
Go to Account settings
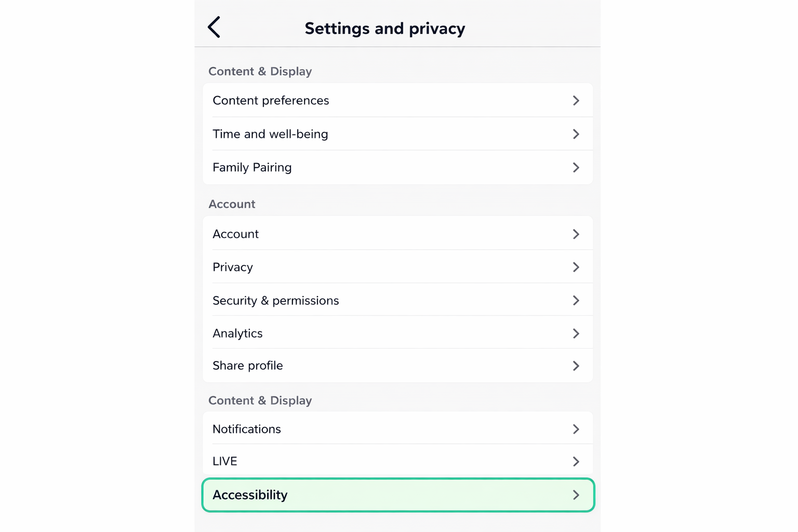point(235,234)
